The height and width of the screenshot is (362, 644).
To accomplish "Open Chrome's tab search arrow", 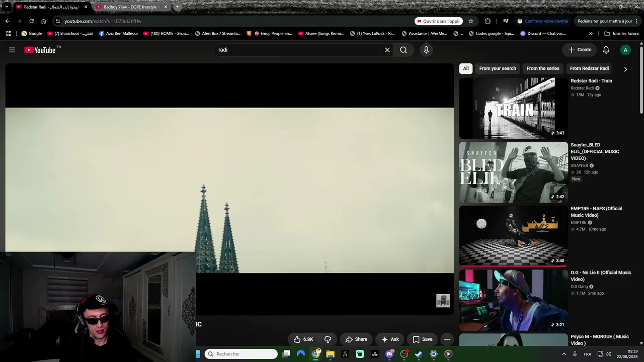I will tap(6, 7).
